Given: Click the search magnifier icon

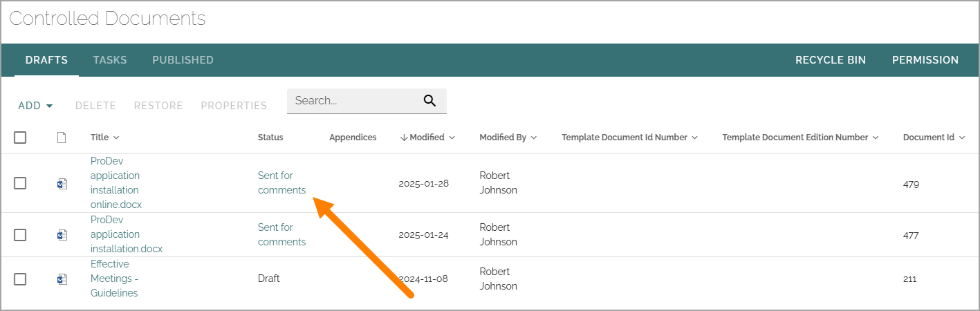Looking at the screenshot, I should [x=429, y=101].
